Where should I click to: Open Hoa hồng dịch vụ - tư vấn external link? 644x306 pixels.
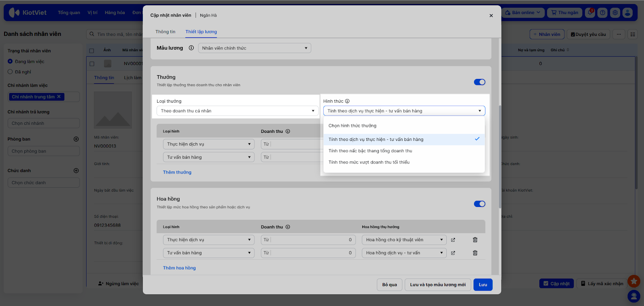coord(453,253)
